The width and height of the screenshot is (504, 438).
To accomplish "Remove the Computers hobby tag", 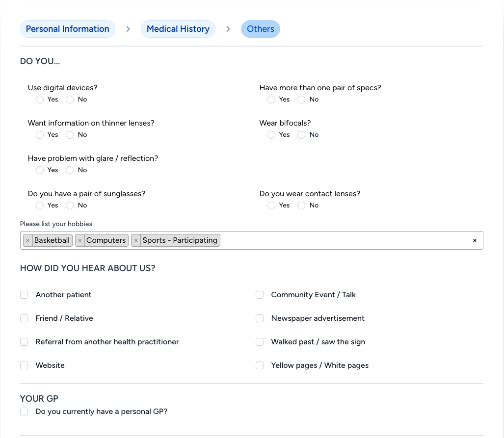I will 80,240.
